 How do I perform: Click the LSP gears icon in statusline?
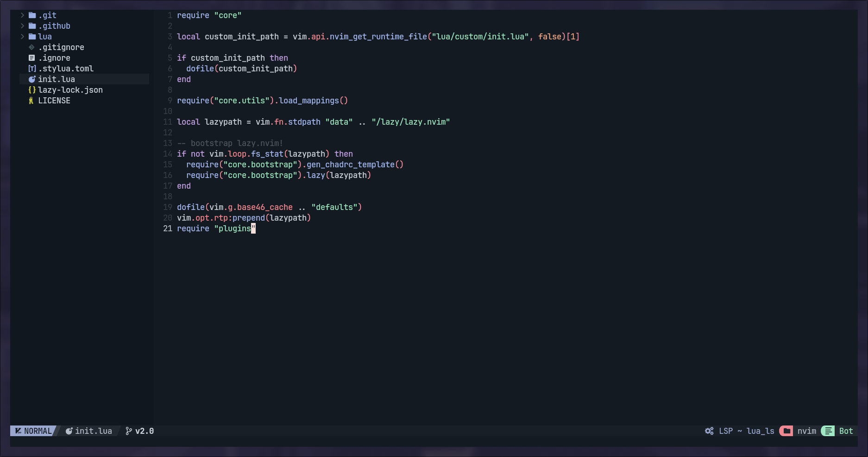(x=709, y=431)
